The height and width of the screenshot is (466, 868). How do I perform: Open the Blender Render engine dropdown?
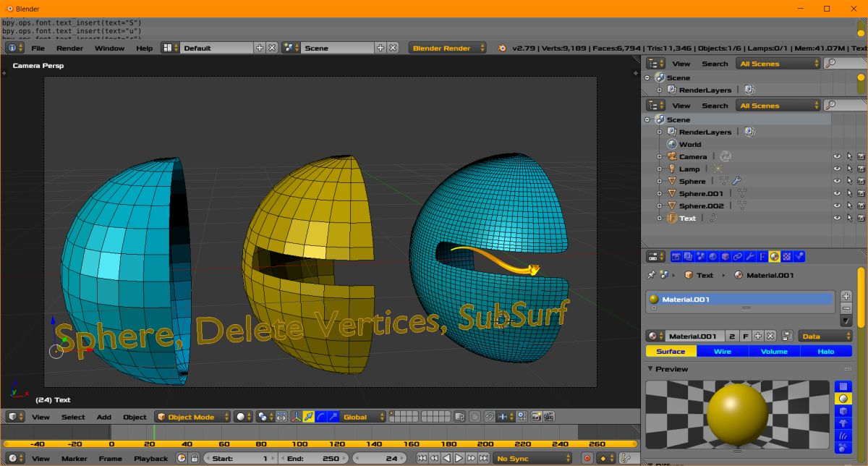click(x=447, y=48)
